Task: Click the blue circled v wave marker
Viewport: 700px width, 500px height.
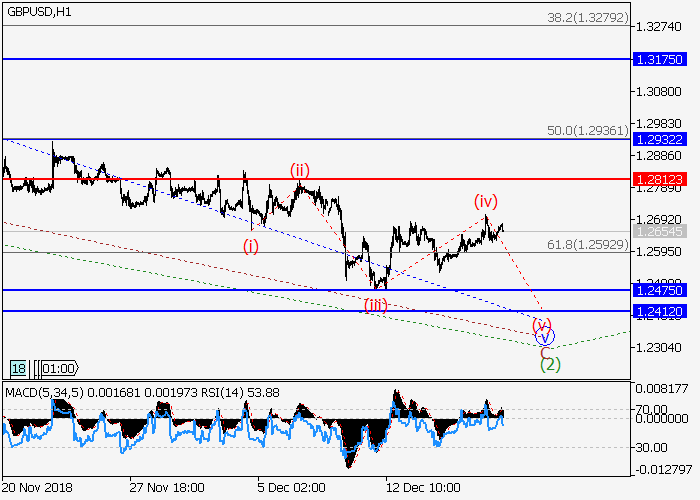Action: 546,337
